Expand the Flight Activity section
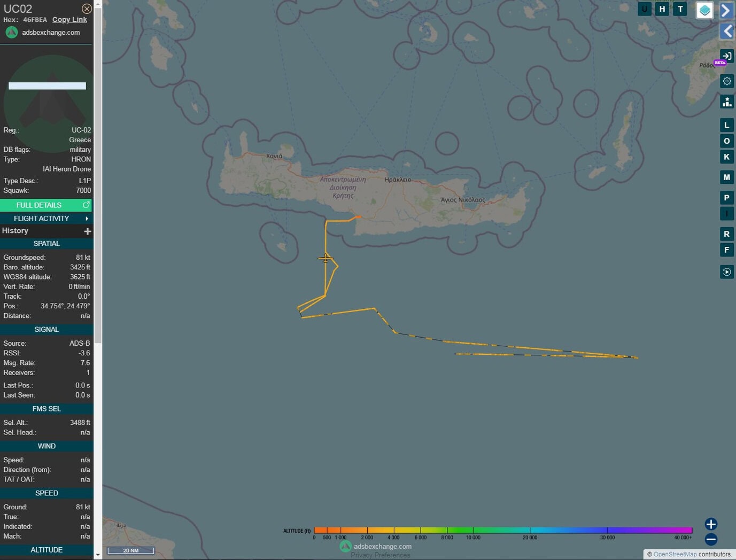 [46, 219]
